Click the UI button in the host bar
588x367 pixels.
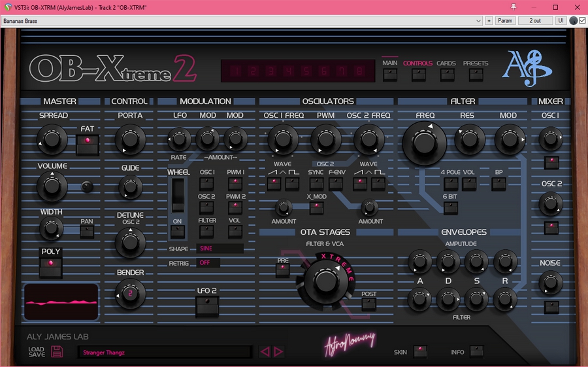coord(561,20)
